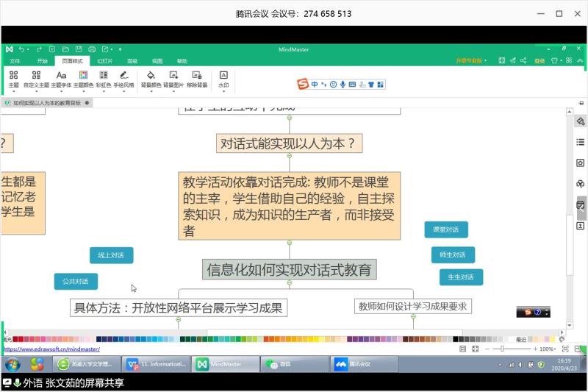Switch to the 开始 ribbon tab
The height and width of the screenshot is (392, 588).
coord(42,61)
